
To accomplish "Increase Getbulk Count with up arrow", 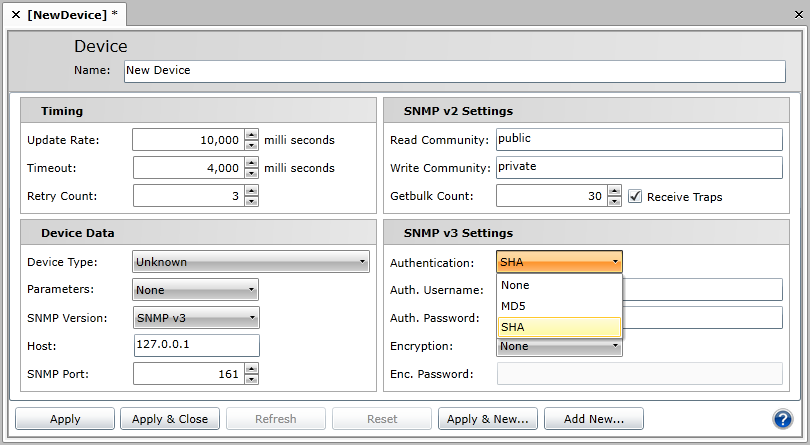I will [615, 191].
